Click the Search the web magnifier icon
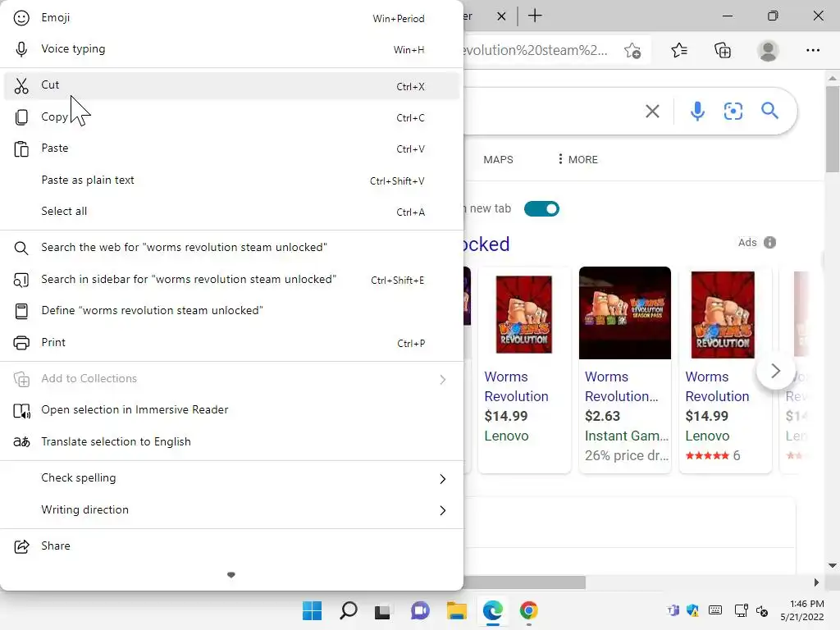Image resolution: width=840 pixels, height=630 pixels. click(x=21, y=248)
